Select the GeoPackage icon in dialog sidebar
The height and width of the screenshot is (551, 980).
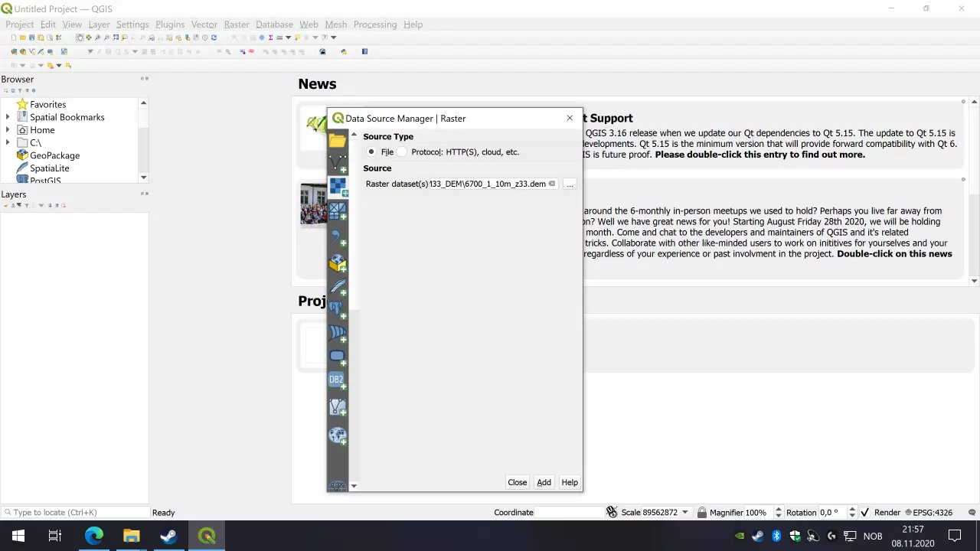point(338,264)
